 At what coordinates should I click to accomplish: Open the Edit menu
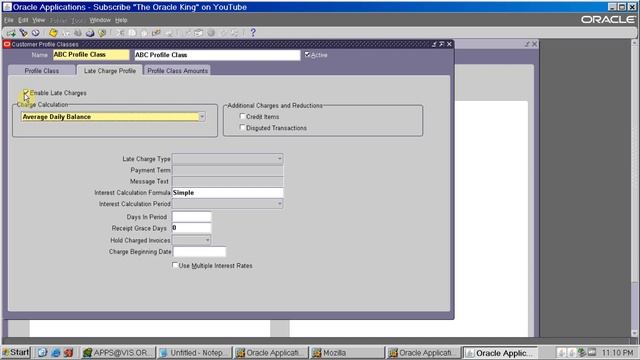[x=23, y=20]
